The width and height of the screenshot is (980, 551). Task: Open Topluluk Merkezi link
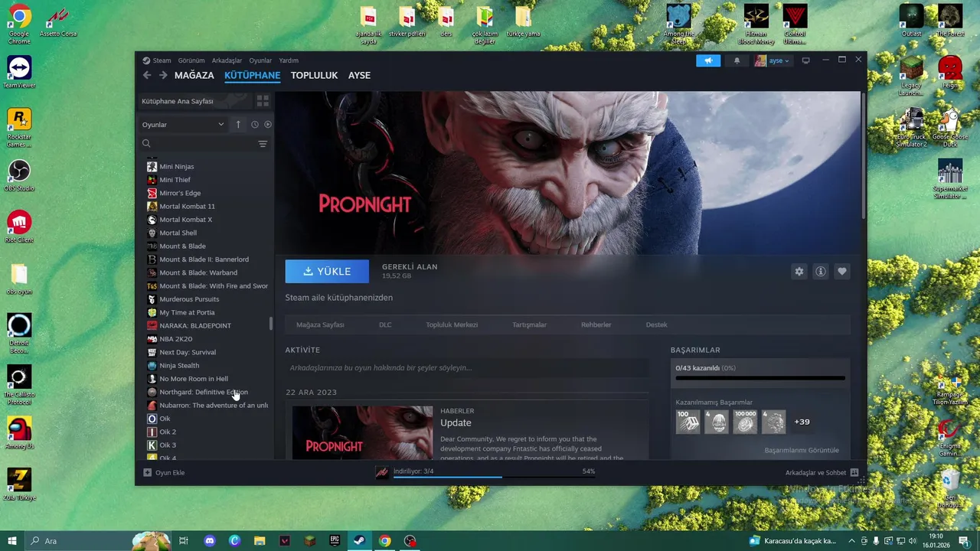(452, 324)
